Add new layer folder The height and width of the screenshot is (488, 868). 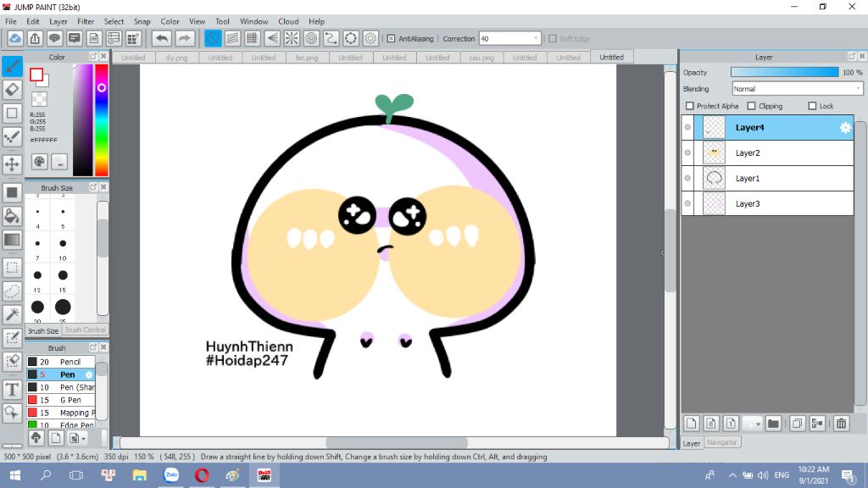click(x=773, y=424)
